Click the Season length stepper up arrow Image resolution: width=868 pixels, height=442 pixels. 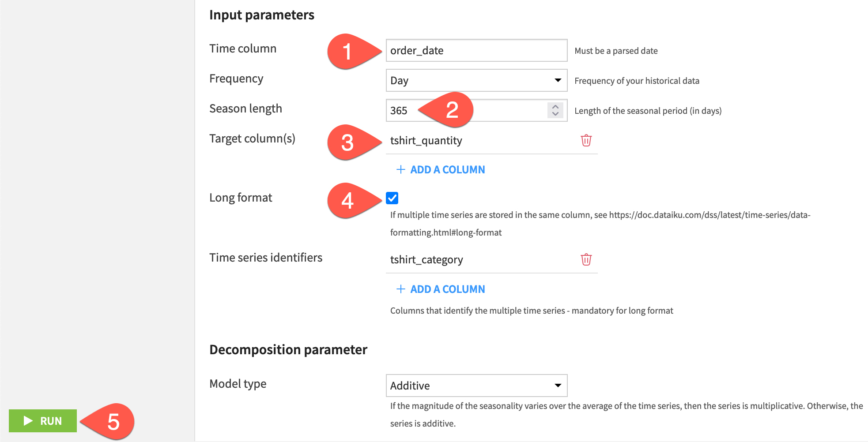click(x=555, y=107)
